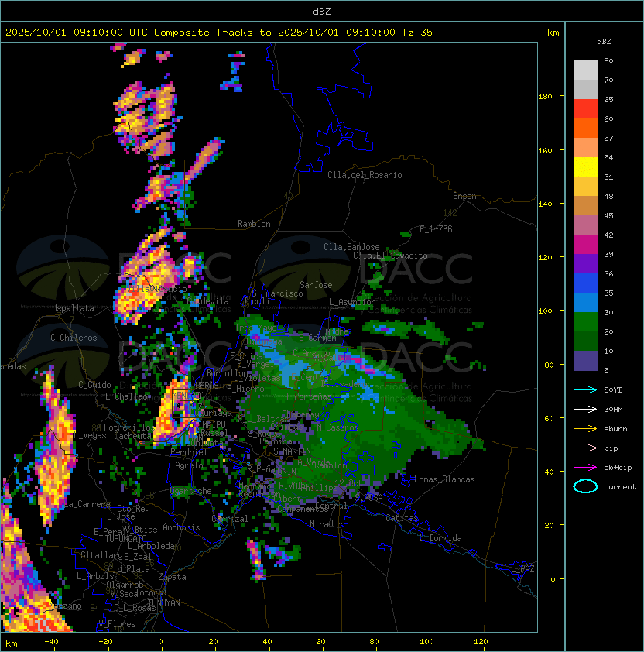Select the light blue 30-35 dBZ color band

pyautogui.click(x=585, y=303)
